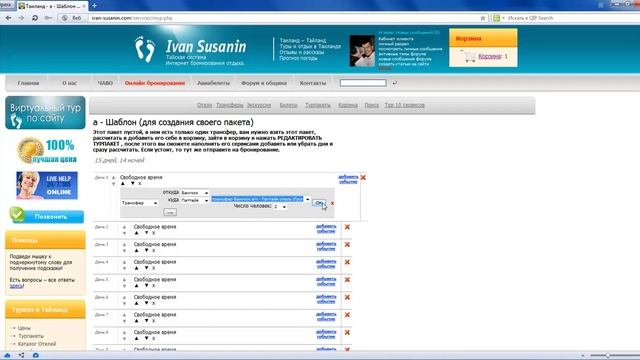Open a new browser tab with plus button
Viewport: 640px width, 360px height.
(x=94, y=6)
